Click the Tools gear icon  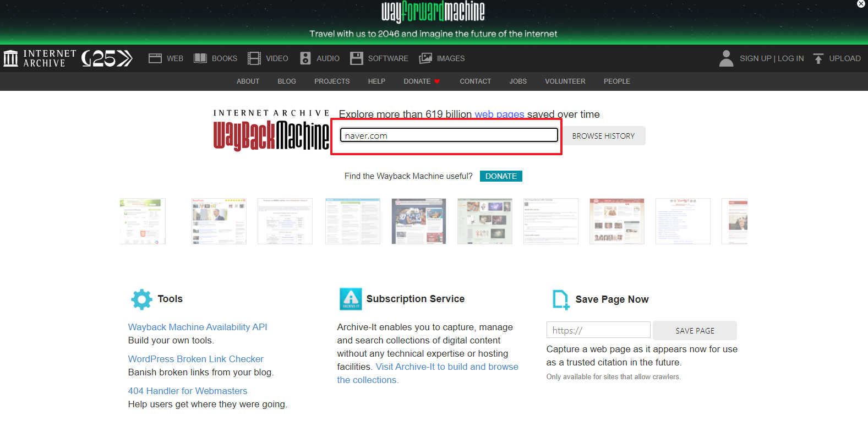click(141, 299)
